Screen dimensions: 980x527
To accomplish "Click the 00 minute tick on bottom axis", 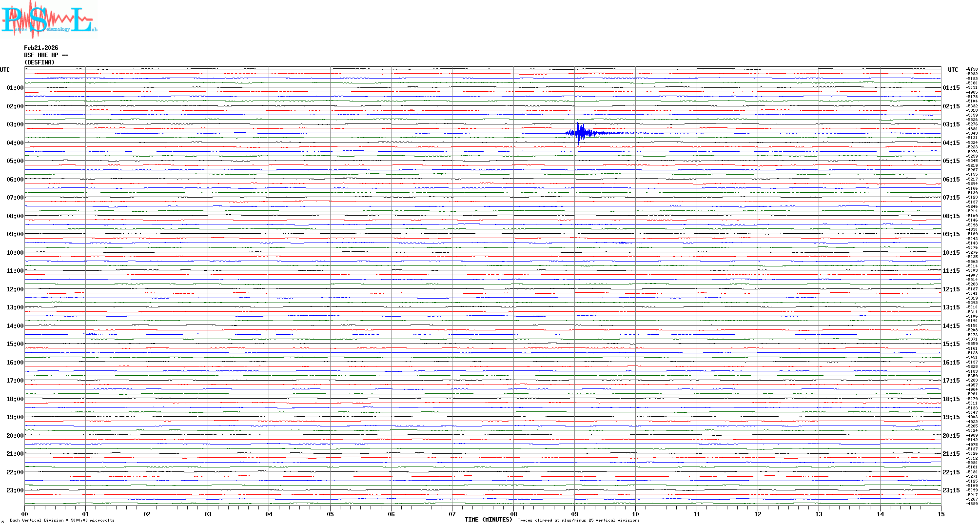I will [x=25, y=514].
